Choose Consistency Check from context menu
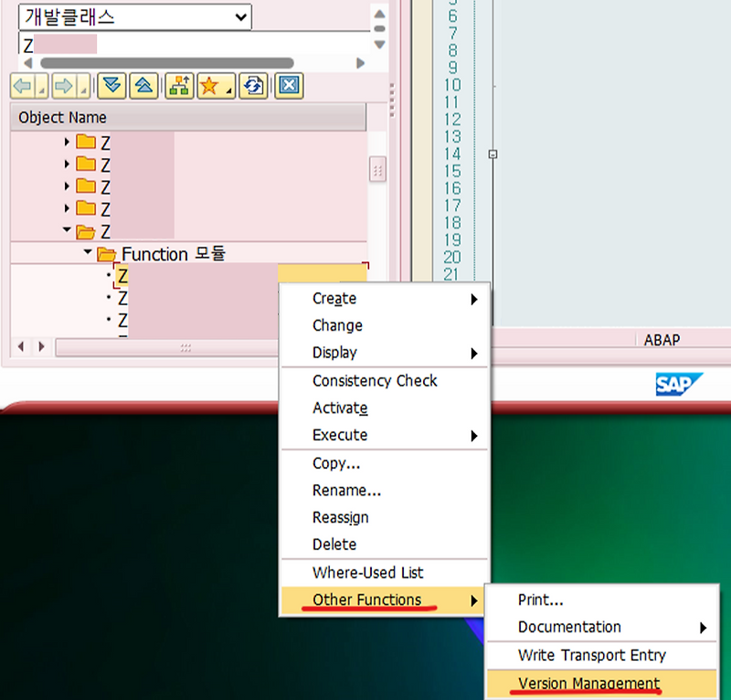The image size is (731, 700). pos(376,381)
